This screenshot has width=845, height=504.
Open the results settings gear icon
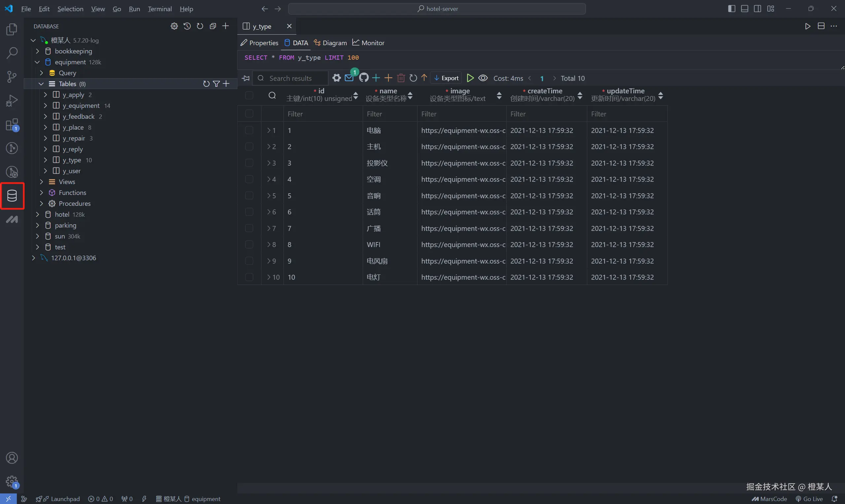(336, 78)
